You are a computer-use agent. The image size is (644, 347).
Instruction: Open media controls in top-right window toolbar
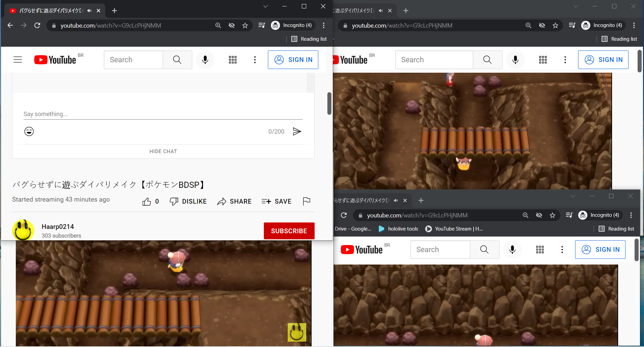click(x=572, y=25)
